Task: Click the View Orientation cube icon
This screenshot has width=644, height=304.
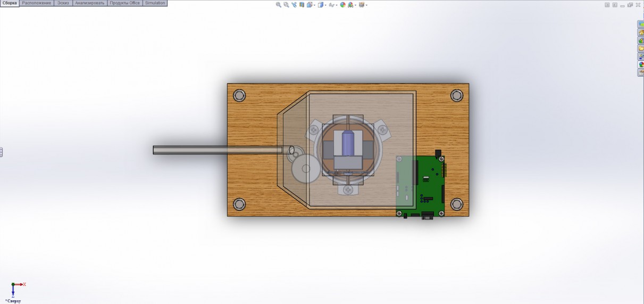Action: 310,5
